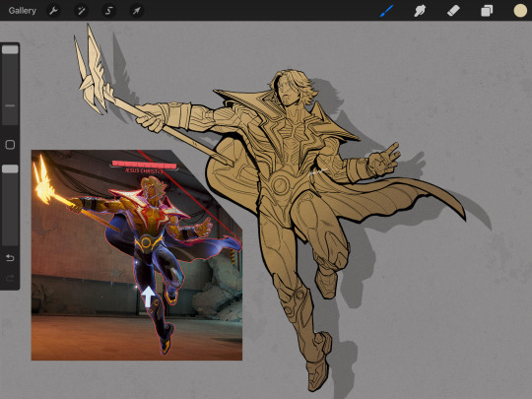
Task: Tap the reference game screenshot image
Action: pos(137,255)
